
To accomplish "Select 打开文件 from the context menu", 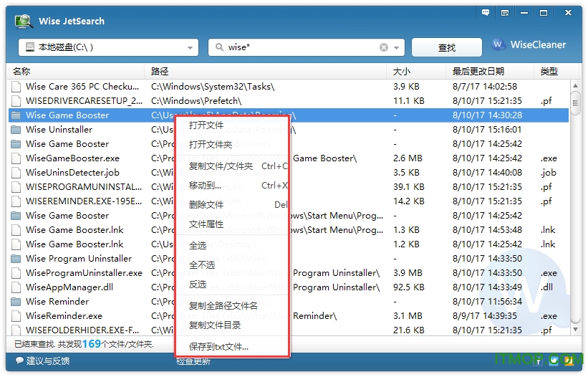I will pos(206,125).
